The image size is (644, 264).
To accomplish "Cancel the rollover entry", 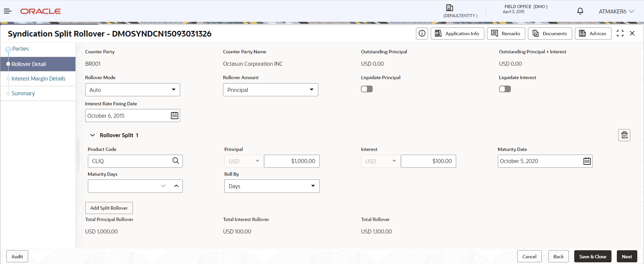I will point(529,257).
